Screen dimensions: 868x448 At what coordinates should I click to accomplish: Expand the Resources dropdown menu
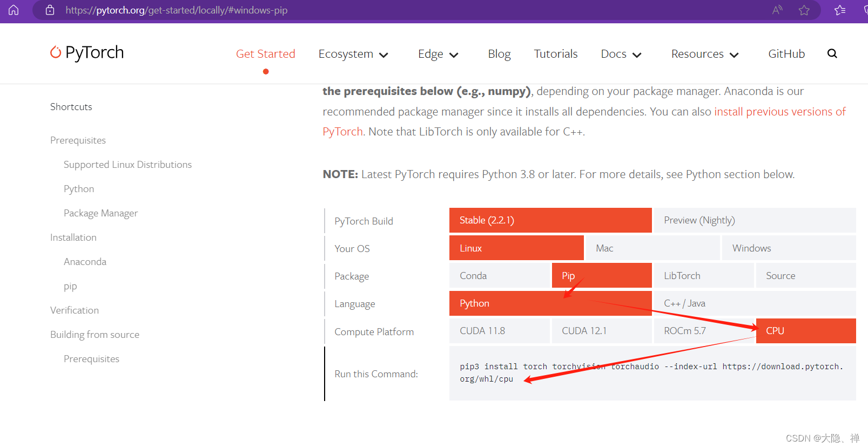click(705, 54)
